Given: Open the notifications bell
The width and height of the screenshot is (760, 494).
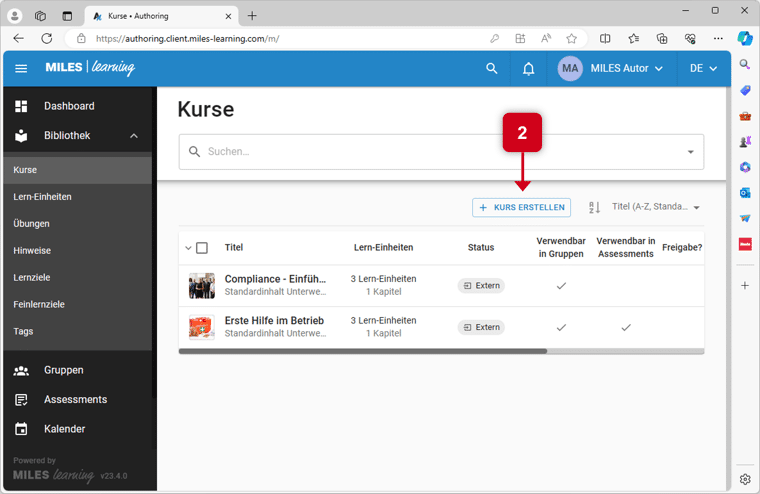Looking at the screenshot, I should click(529, 69).
